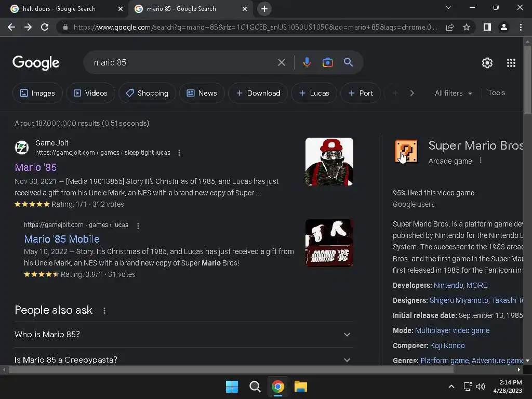Add 'Port' to search query

pos(361,93)
